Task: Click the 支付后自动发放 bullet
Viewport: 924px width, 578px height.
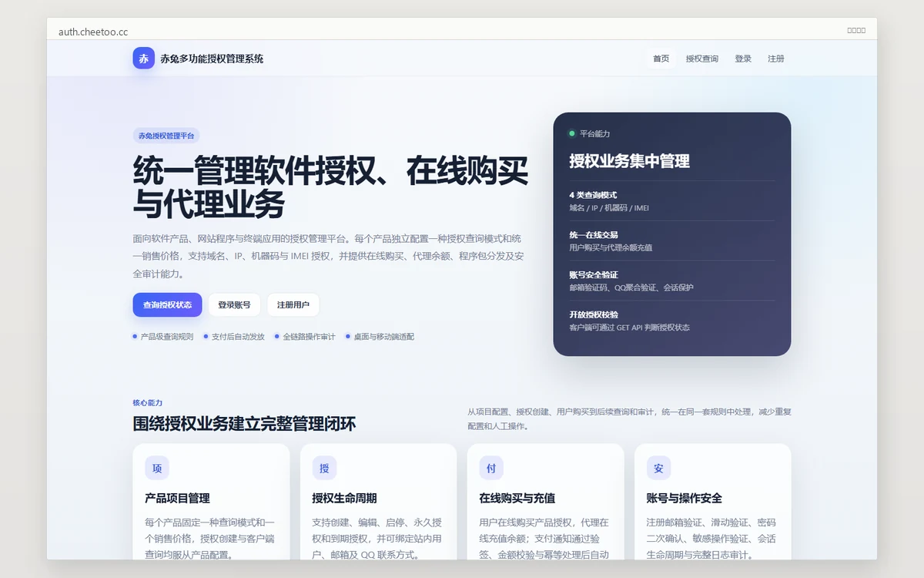Action: (234, 337)
